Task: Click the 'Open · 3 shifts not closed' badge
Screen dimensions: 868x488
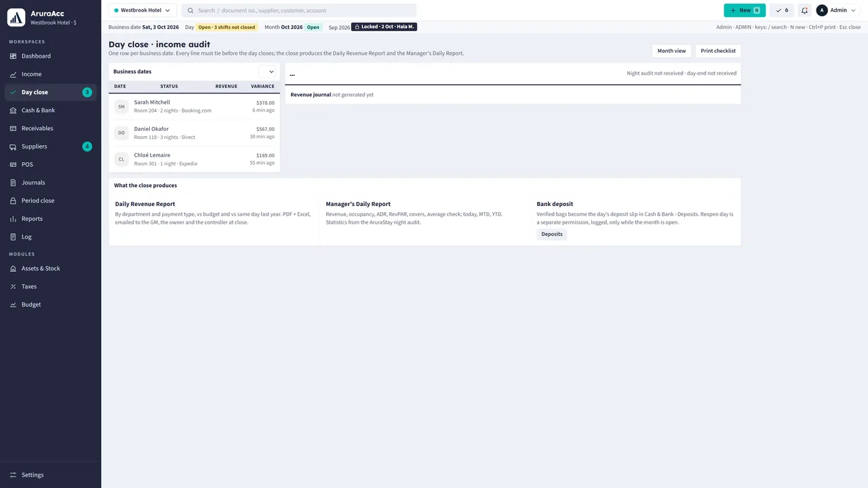Action: click(x=227, y=27)
